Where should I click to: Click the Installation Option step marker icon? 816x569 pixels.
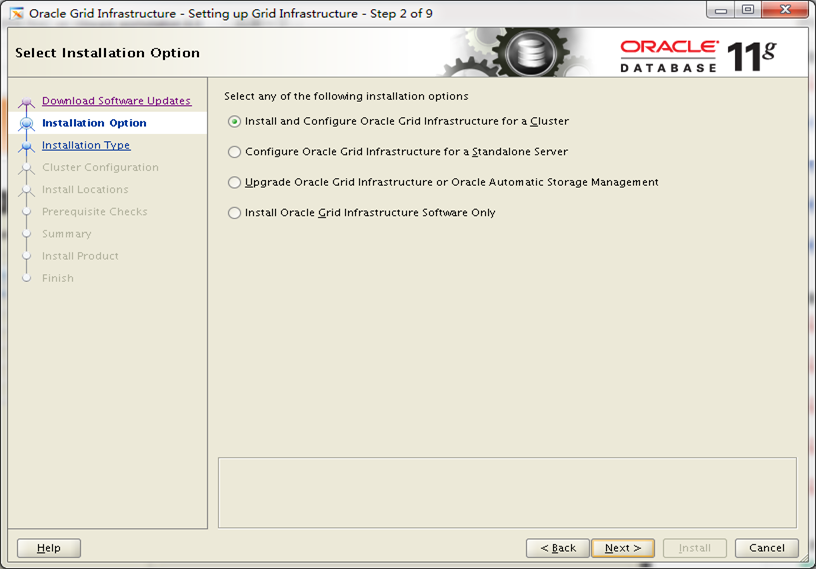(x=27, y=124)
